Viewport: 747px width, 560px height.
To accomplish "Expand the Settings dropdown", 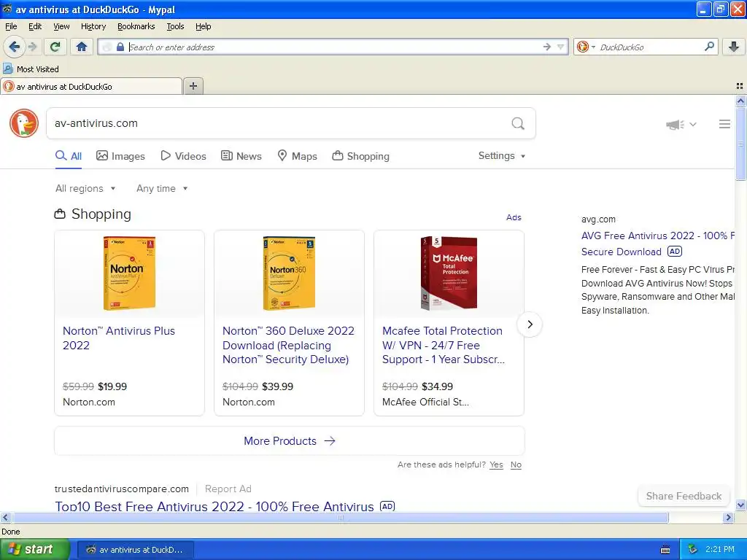I will [x=502, y=156].
